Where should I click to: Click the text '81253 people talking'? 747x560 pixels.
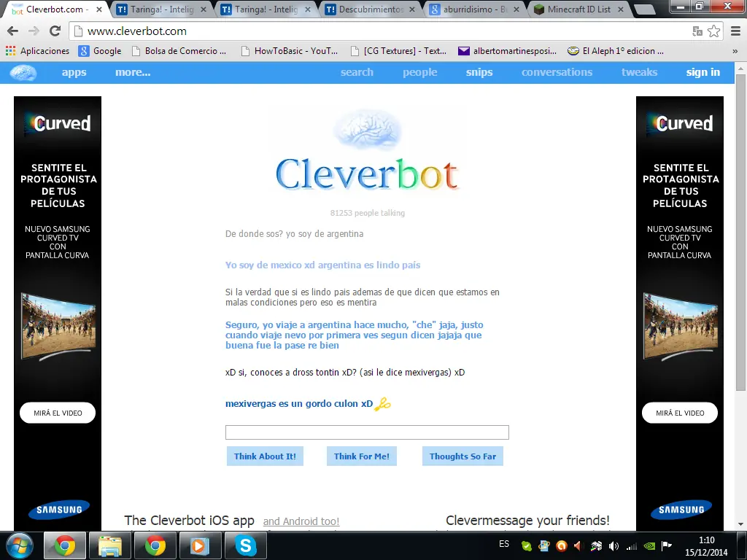[368, 213]
